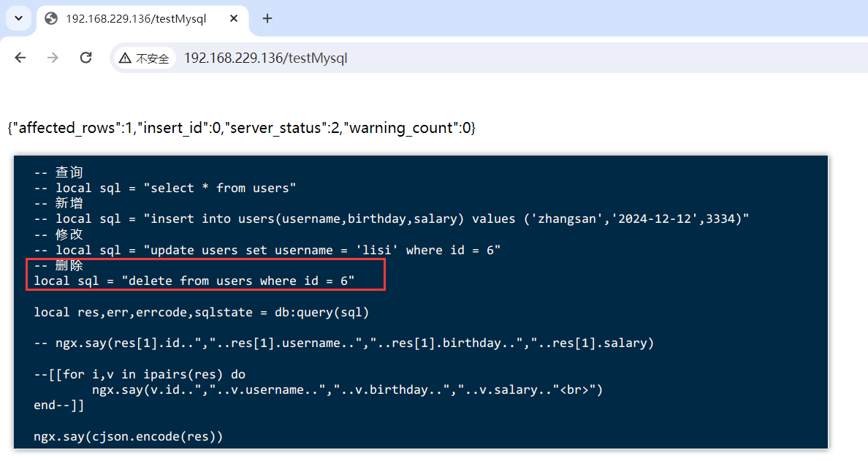Click the '-- 查询' comment line

(x=58, y=172)
